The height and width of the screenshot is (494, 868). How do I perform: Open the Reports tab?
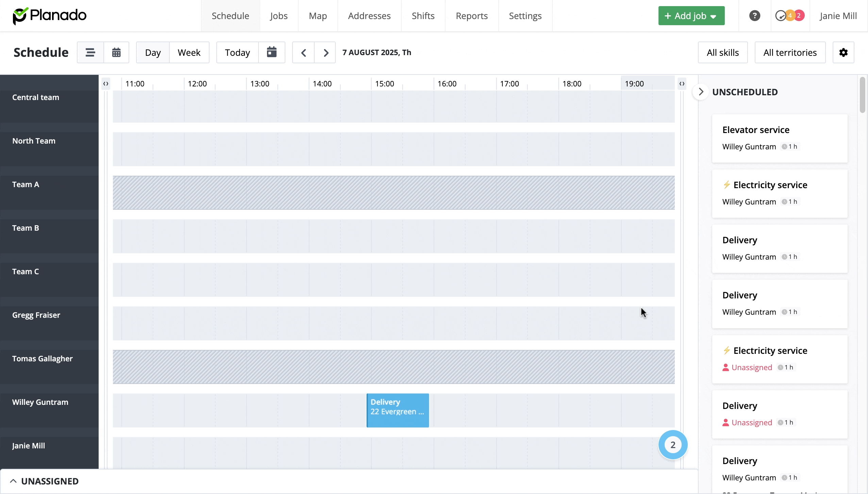coord(471,16)
